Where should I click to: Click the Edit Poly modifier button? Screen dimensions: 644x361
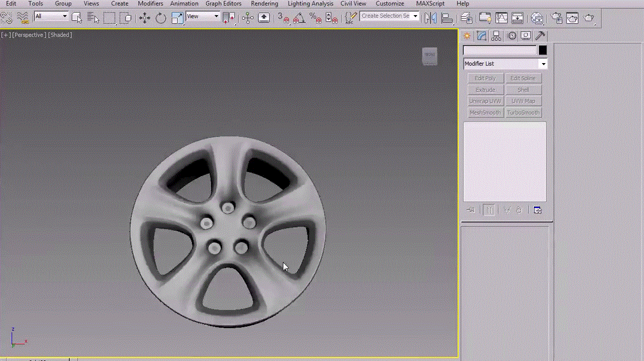(x=485, y=78)
